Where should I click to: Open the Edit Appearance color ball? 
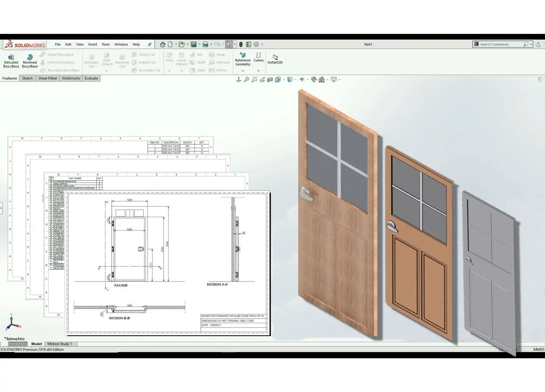pos(314,79)
